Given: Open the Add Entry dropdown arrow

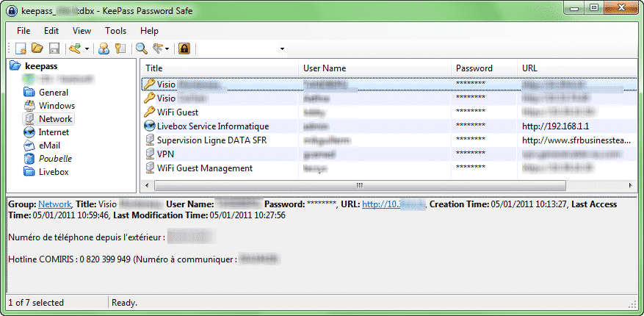Looking at the screenshot, I should pos(87,49).
